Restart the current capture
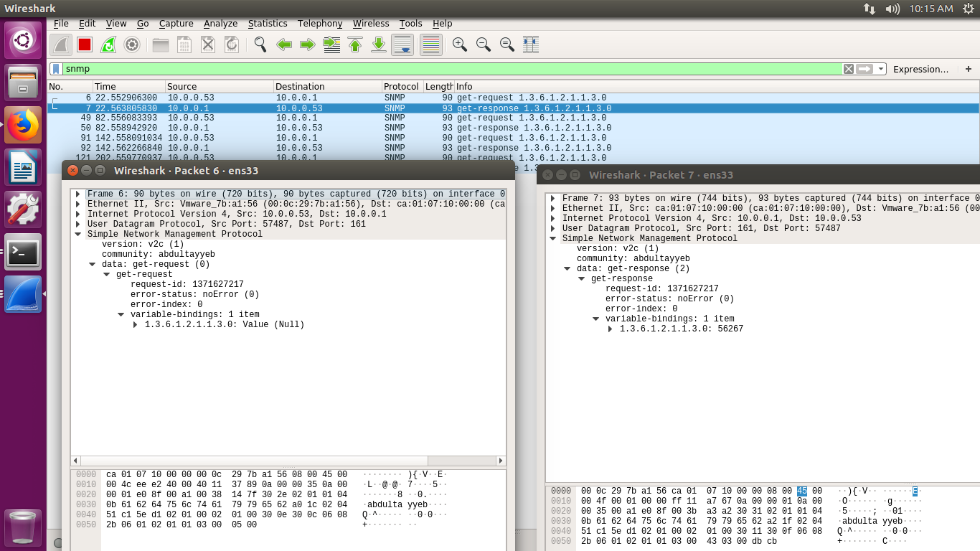 [x=108, y=44]
